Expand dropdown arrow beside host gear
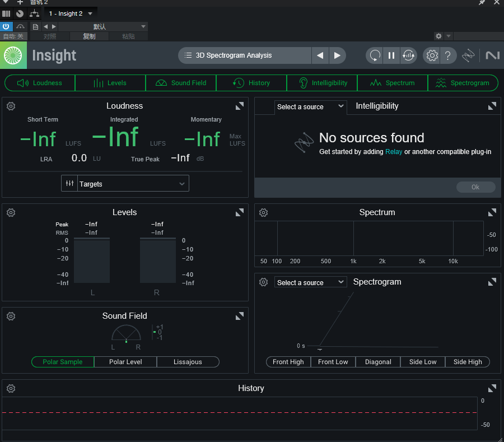 click(449, 36)
